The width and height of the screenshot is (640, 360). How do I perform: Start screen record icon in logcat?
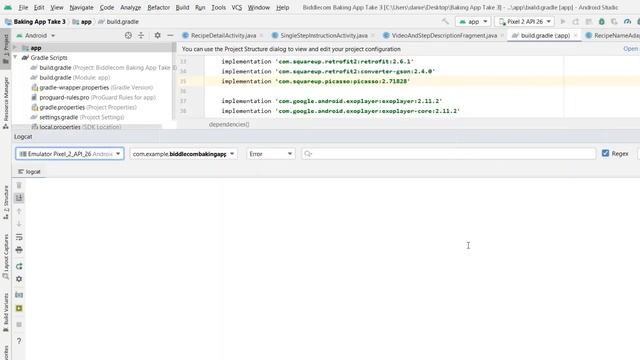click(x=19, y=308)
